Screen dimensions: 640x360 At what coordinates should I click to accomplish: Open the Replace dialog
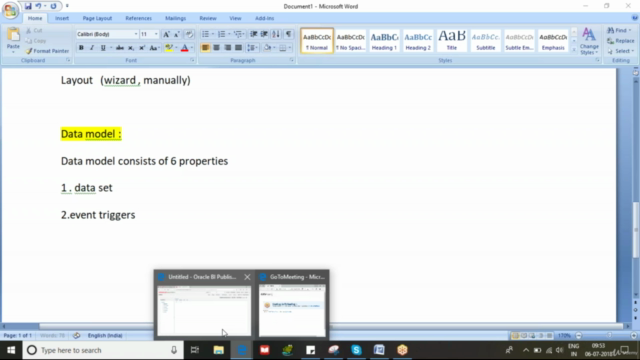tap(620, 41)
